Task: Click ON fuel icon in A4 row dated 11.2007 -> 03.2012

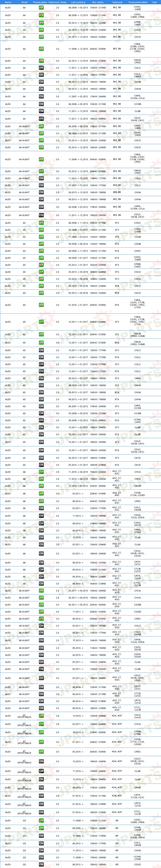Action: click(41, 96)
